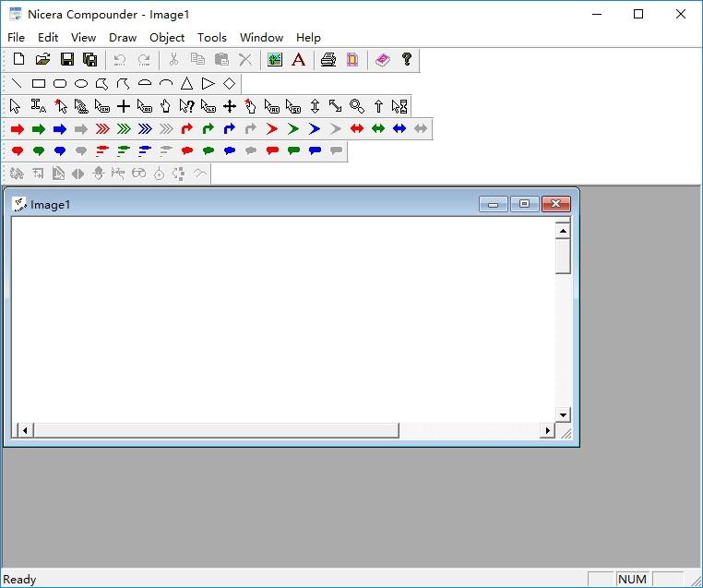Open the Object menu
This screenshot has width=703, height=588.
point(167,38)
